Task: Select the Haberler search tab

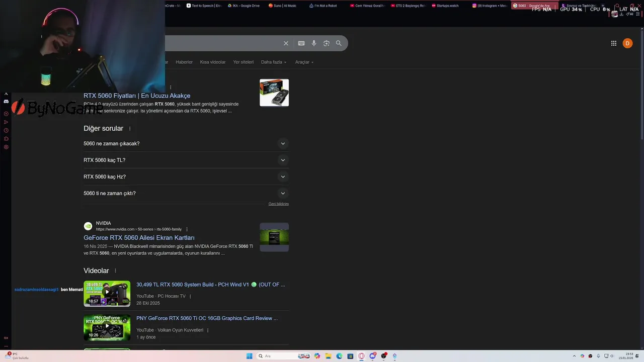Action: (184, 62)
